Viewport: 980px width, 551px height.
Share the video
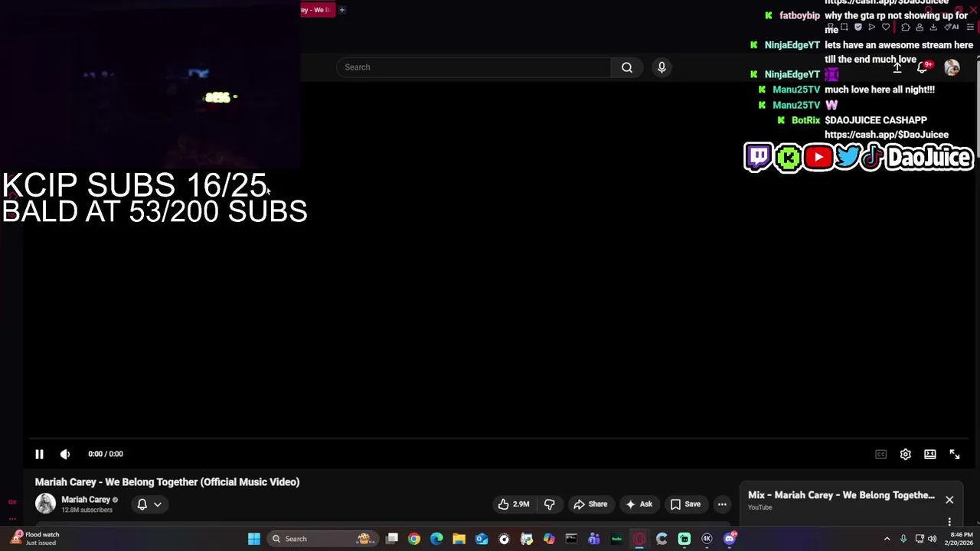point(590,504)
